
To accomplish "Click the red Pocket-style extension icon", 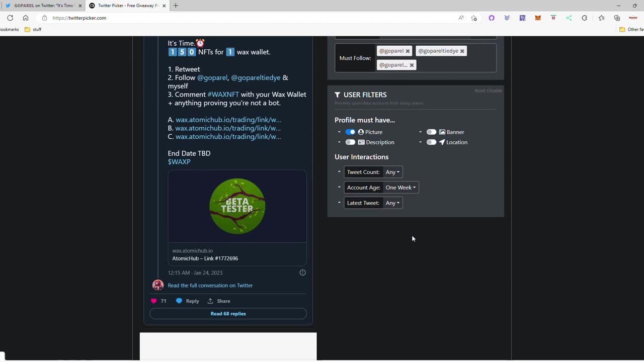I will coord(553,18).
